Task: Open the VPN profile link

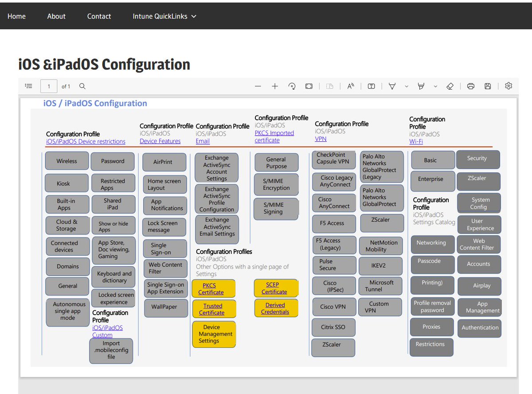Action: [321, 139]
